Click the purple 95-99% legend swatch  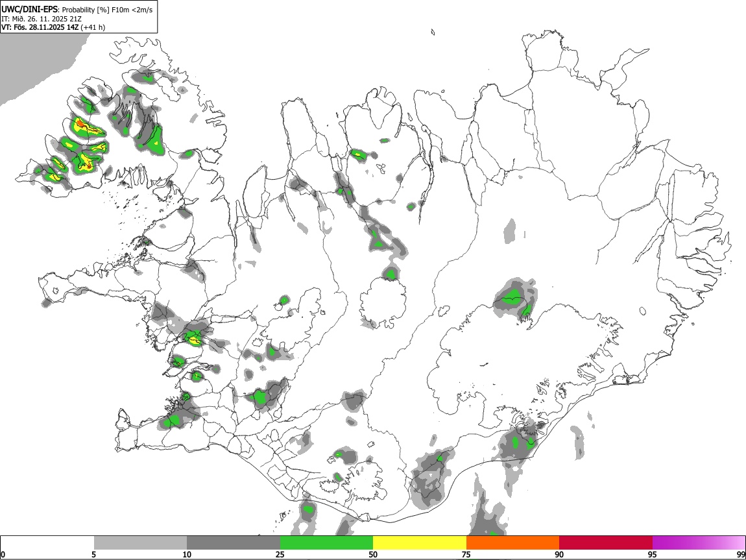click(699, 542)
